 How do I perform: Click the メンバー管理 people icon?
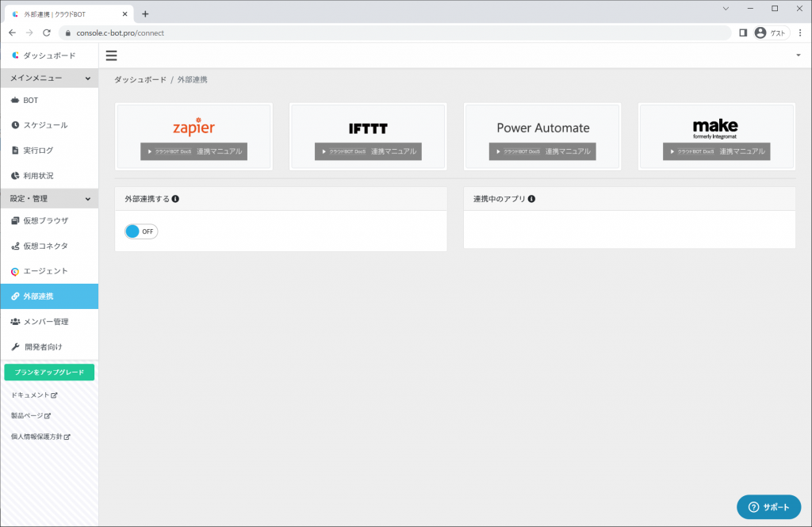pos(15,322)
